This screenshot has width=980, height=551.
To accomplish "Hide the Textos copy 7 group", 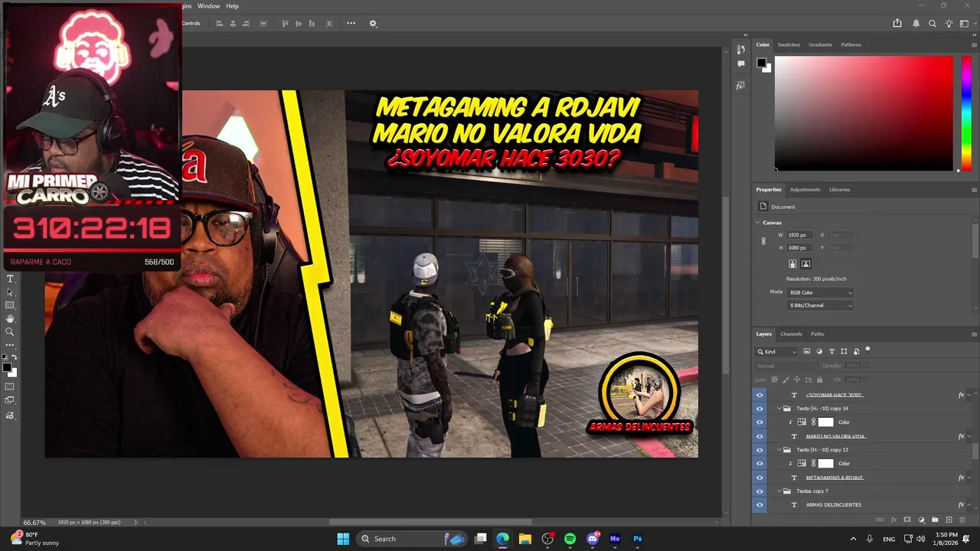I will point(759,491).
